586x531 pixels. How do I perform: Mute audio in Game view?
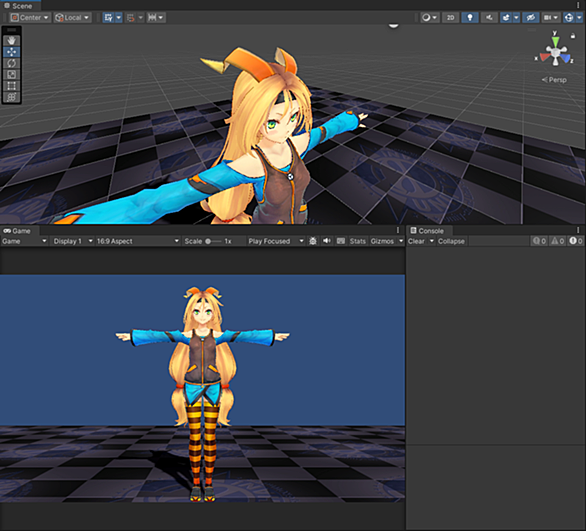(x=327, y=241)
